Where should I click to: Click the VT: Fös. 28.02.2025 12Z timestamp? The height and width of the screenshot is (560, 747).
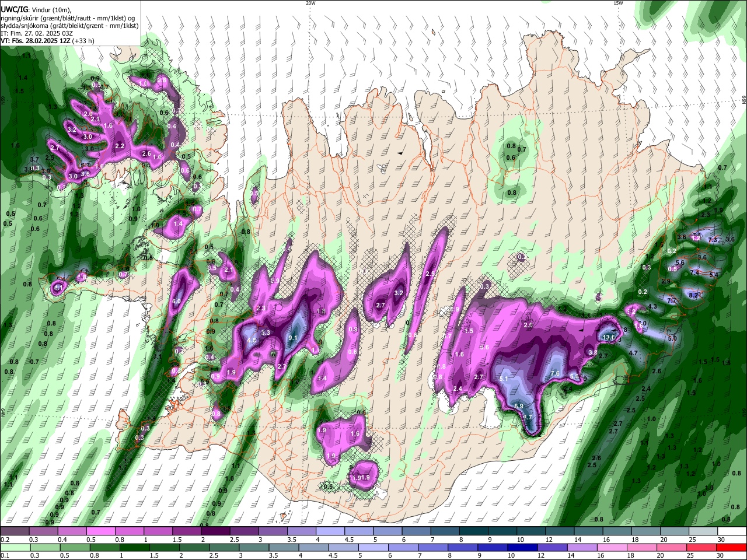tap(36, 41)
